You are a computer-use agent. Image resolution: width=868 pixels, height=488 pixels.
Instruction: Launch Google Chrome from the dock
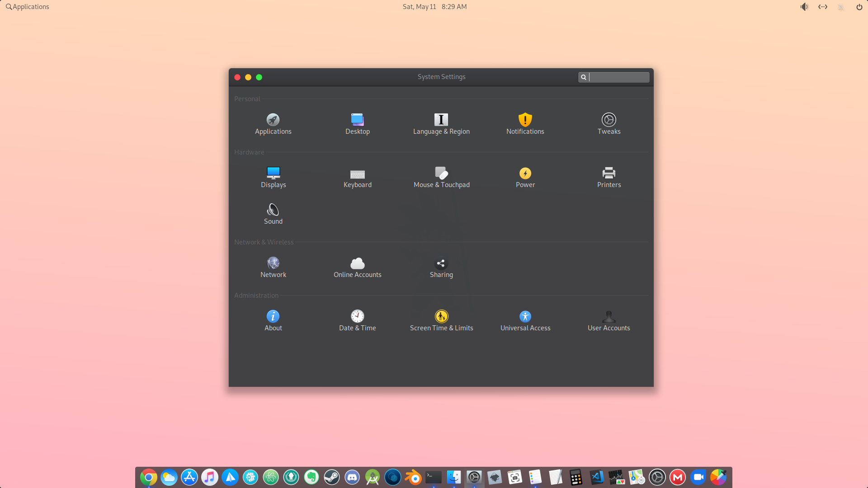[x=148, y=477]
